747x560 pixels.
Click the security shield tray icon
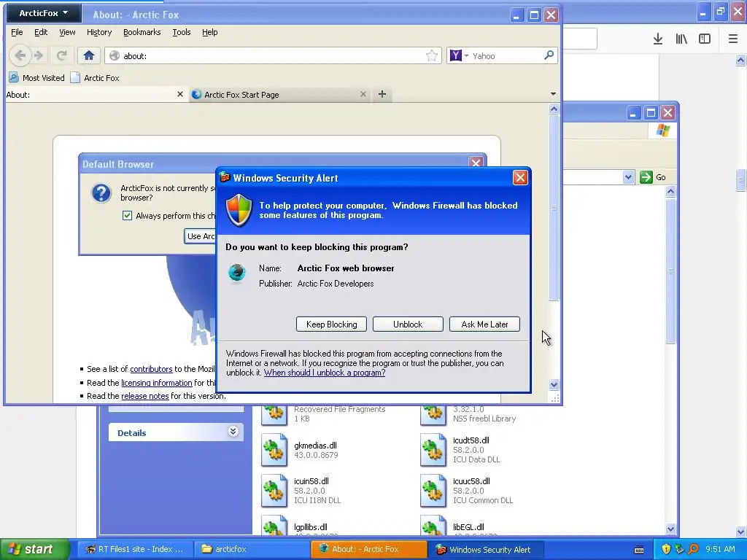click(x=666, y=549)
